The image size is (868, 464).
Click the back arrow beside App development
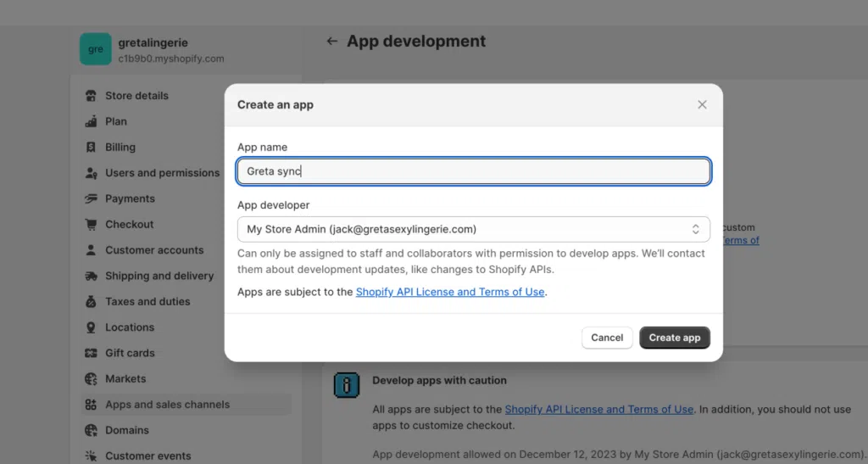pyautogui.click(x=332, y=41)
